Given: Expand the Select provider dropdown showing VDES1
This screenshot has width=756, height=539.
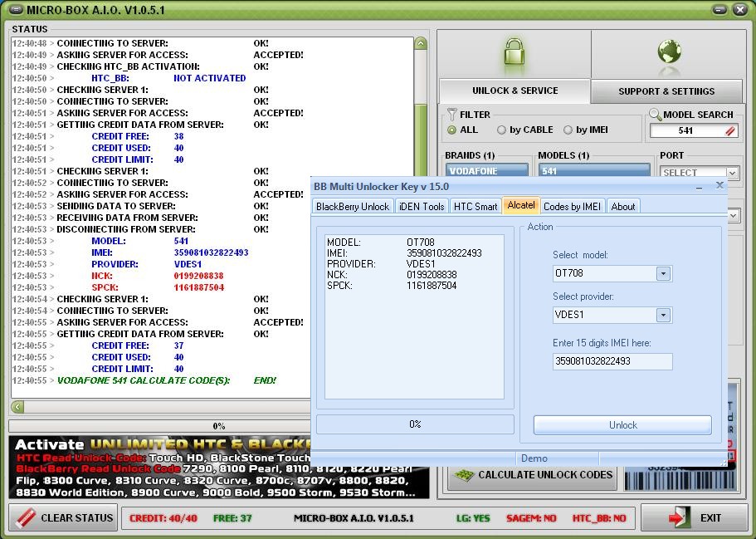Looking at the screenshot, I should (x=663, y=315).
